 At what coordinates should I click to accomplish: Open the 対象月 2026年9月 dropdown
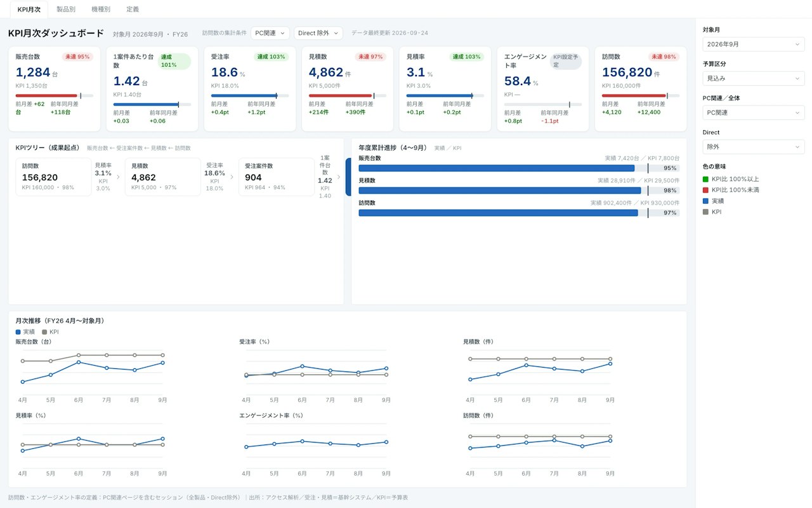(754, 44)
